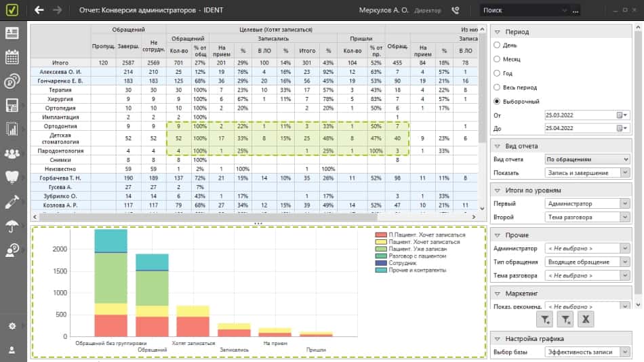Image resolution: width=644 pixels, height=362 pixels.
Task: Click the apply filter funnel button
Action: click(544, 319)
